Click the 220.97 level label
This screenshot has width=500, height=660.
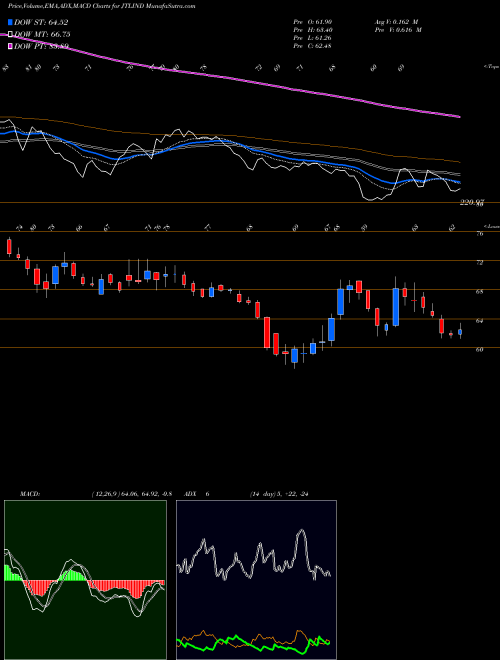[471, 203]
